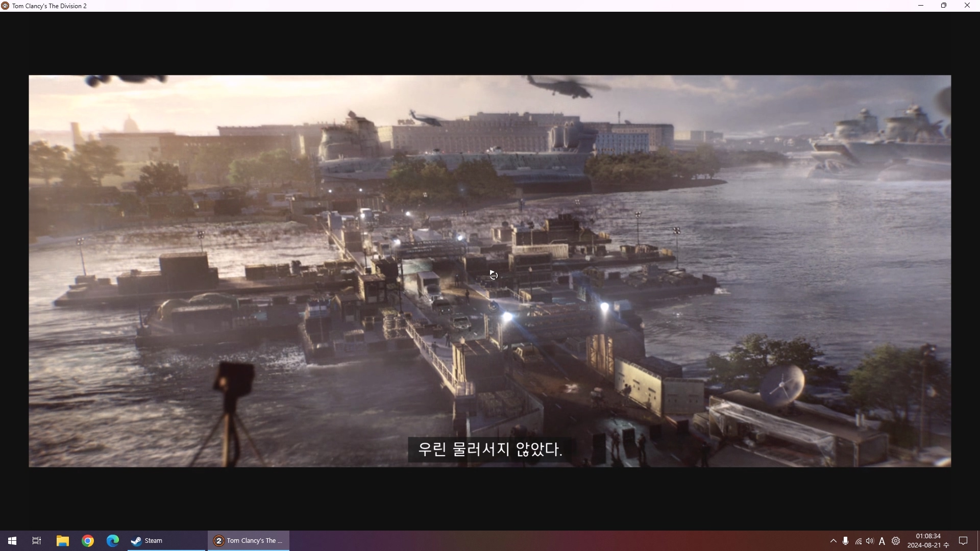Click the microphone tray icon
The width and height of the screenshot is (980, 551).
846,541
